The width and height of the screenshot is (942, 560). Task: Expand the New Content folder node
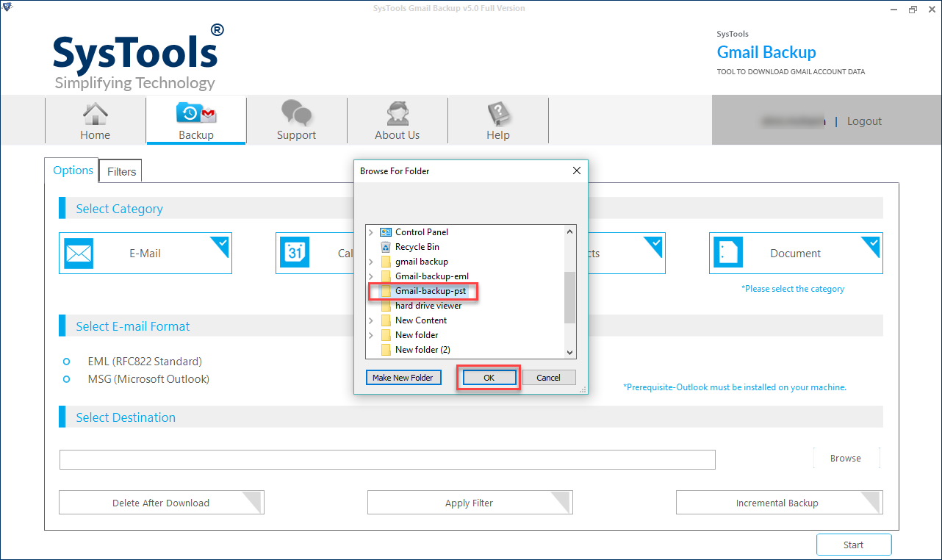pyautogui.click(x=371, y=320)
